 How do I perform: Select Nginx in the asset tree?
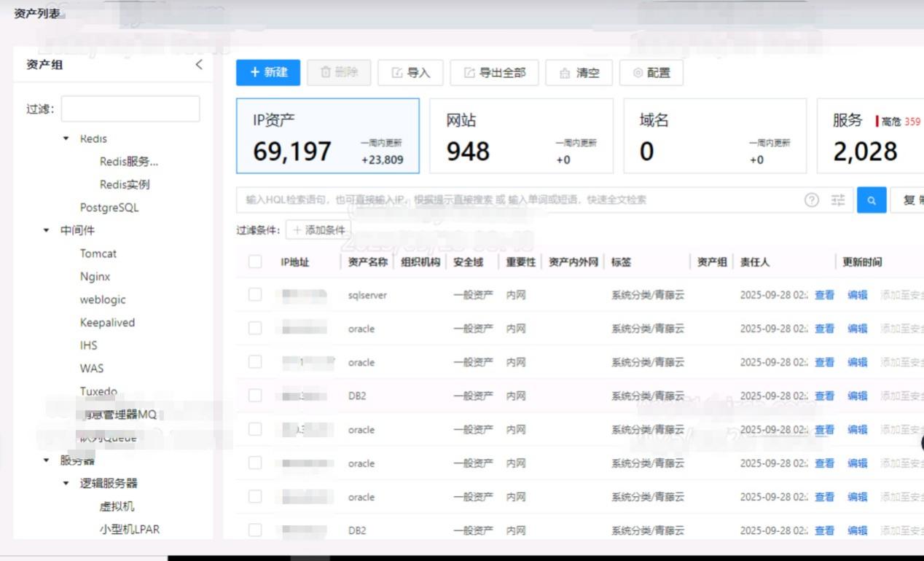(95, 277)
